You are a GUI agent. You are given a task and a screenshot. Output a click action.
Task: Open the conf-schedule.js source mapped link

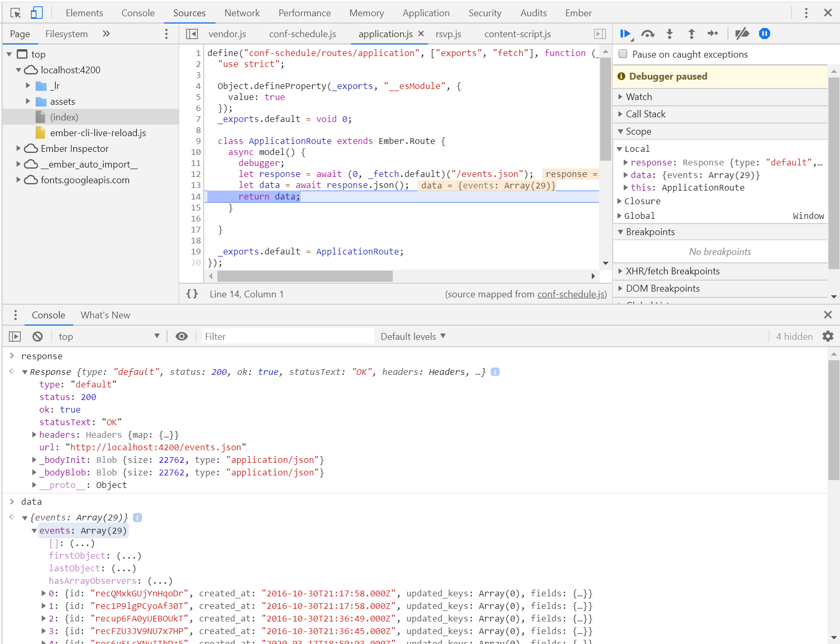pos(571,294)
